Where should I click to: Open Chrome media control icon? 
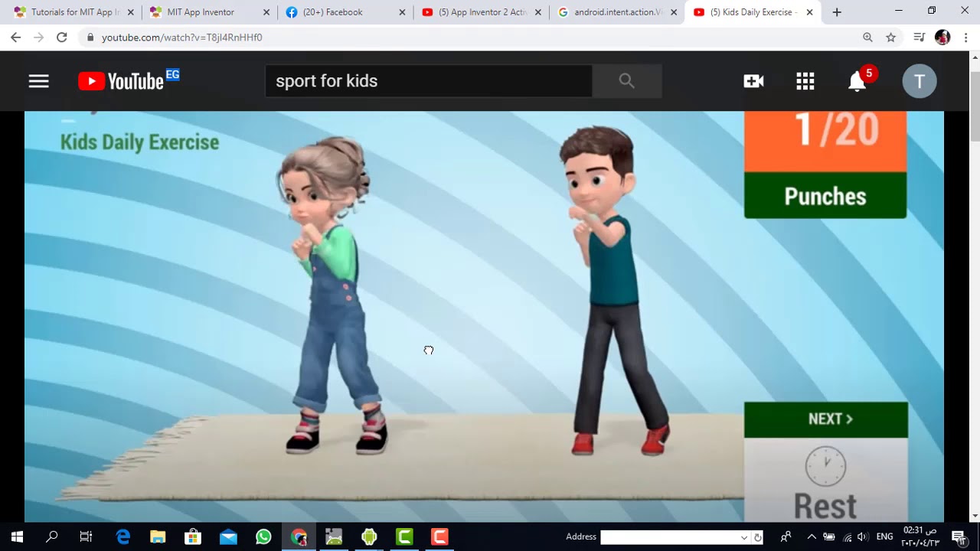click(x=920, y=37)
